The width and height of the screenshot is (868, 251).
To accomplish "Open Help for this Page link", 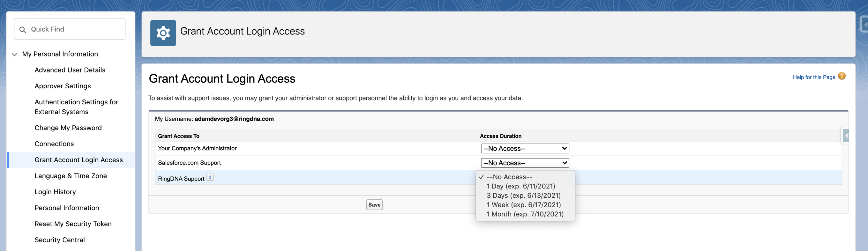I will pos(814,77).
